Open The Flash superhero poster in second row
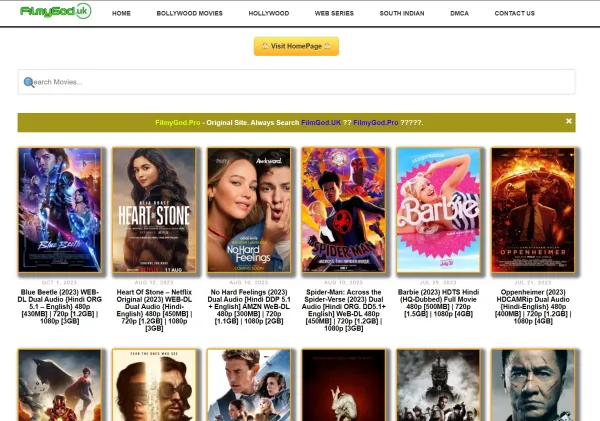The height and width of the screenshot is (421, 600). (x=60, y=385)
